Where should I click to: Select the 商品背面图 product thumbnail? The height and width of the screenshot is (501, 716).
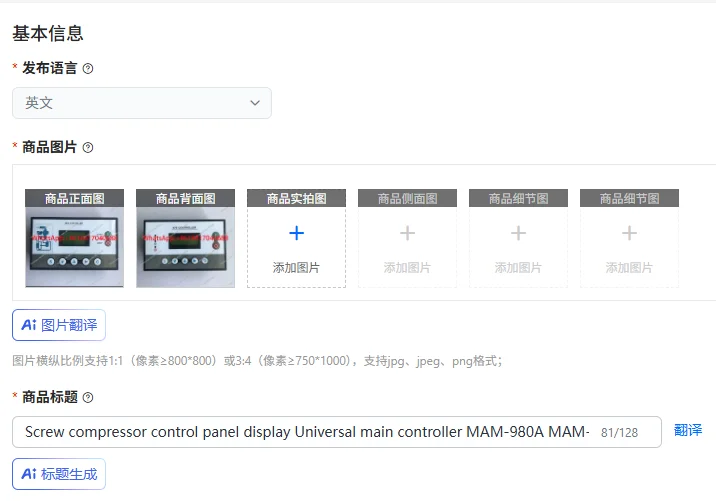[x=185, y=238]
